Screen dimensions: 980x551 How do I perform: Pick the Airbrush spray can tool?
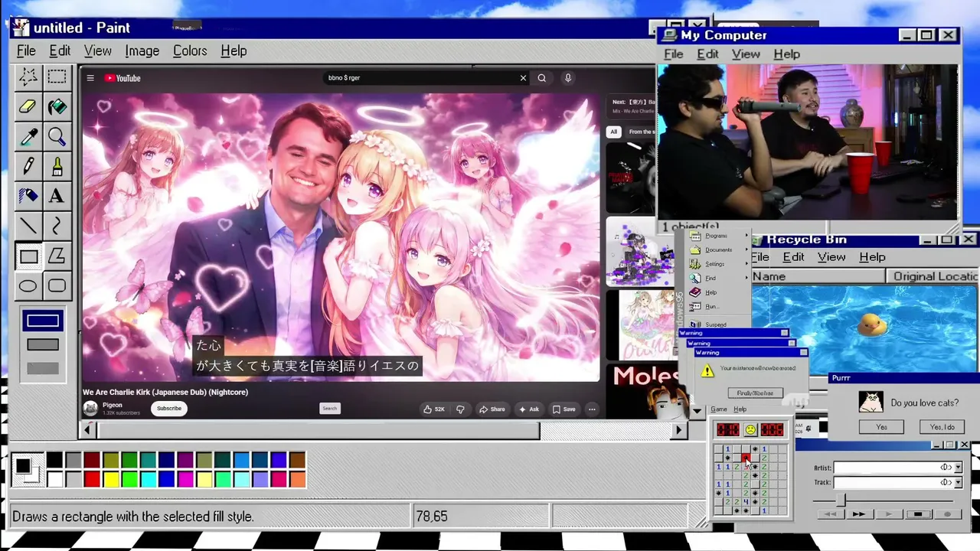tap(28, 196)
